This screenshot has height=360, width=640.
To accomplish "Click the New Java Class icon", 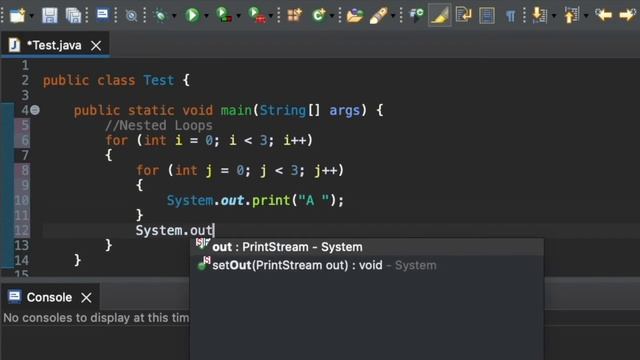I will 319,16.
